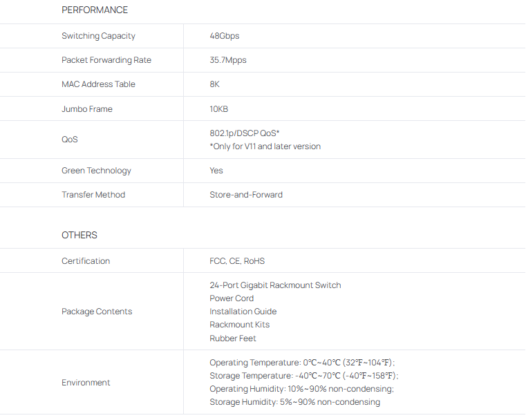Click the Certification label
526x420 pixels.
(x=86, y=261)
